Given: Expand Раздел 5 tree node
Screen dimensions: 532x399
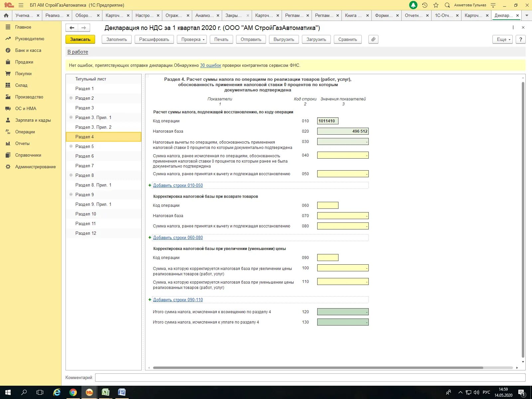Looking at the screenshot, I should coord(71,146).
